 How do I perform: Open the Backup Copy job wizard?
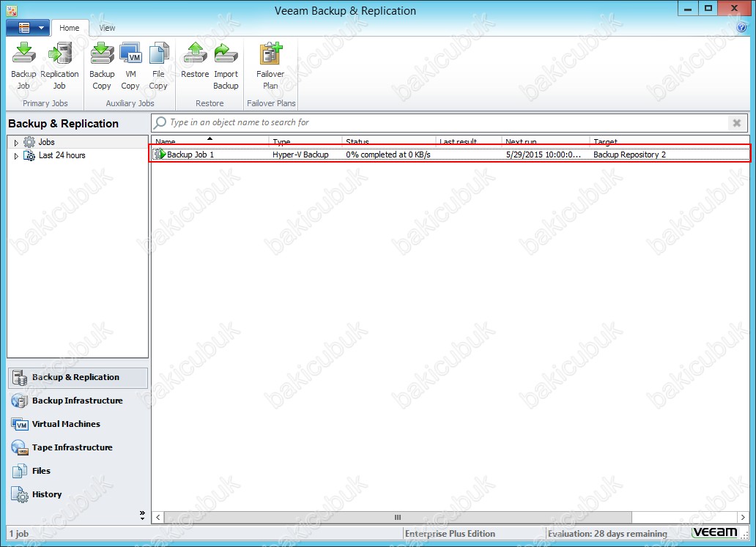(x=102, y=66)
